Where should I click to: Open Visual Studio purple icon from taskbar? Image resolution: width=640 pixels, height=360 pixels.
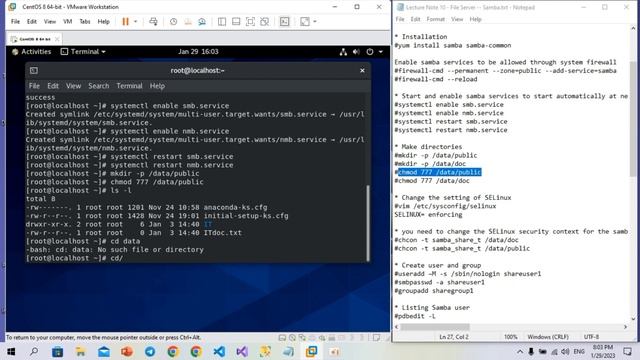[242, 351]
